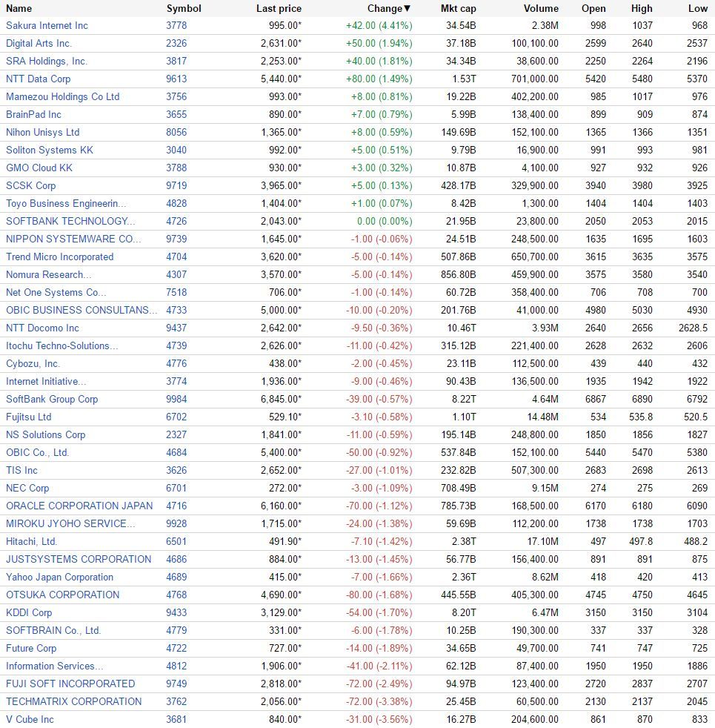This screenshot has width=715, height=728.
Task: Open the SOFTBRAIN Co., Ltd. link
Action: pos(53,630)
